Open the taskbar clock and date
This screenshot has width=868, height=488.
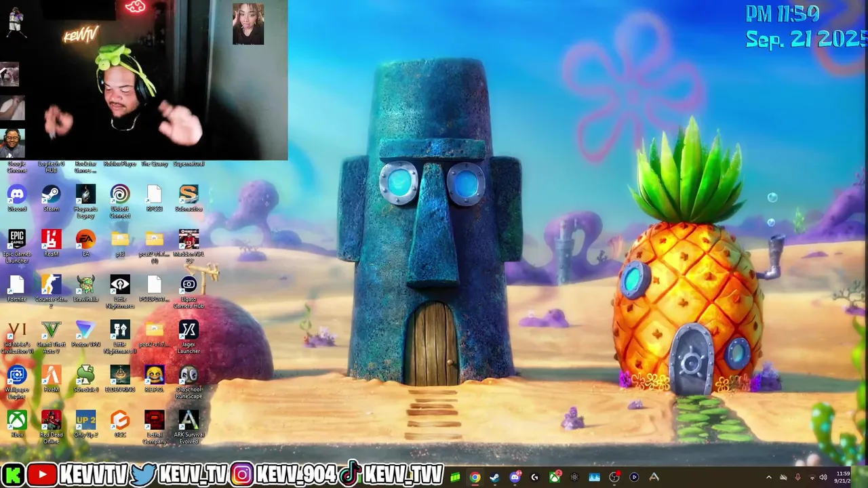tap(843, 477)
